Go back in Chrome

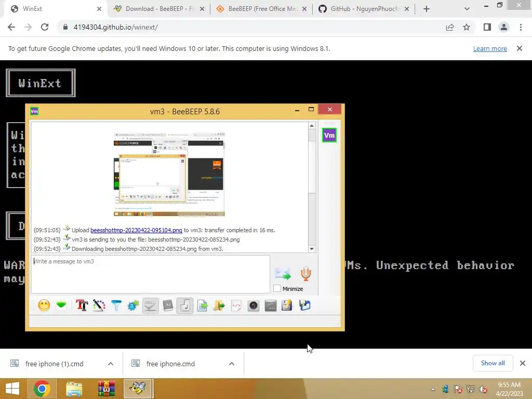pos(11,27)
